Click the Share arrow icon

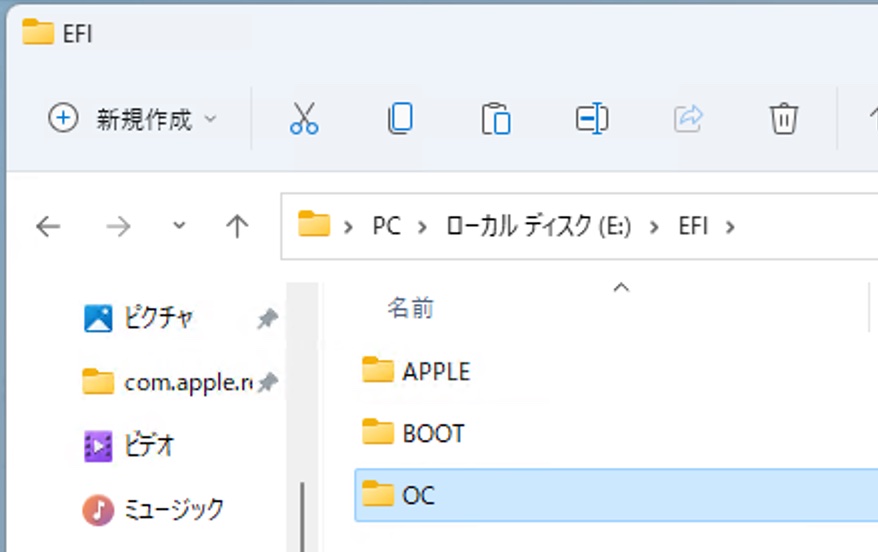[x=688, y=118]
